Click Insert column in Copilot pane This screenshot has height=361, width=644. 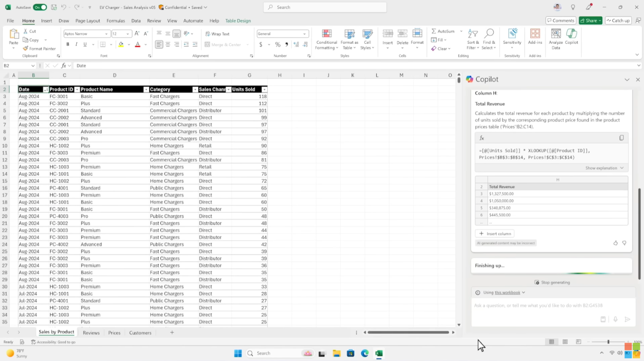click(495, 233)
